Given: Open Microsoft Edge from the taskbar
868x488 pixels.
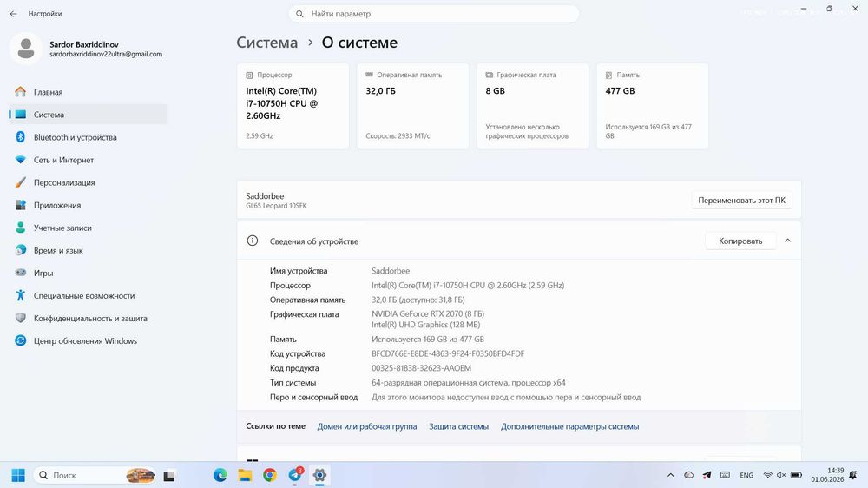Looking at the screenshot, I should 220,475.
